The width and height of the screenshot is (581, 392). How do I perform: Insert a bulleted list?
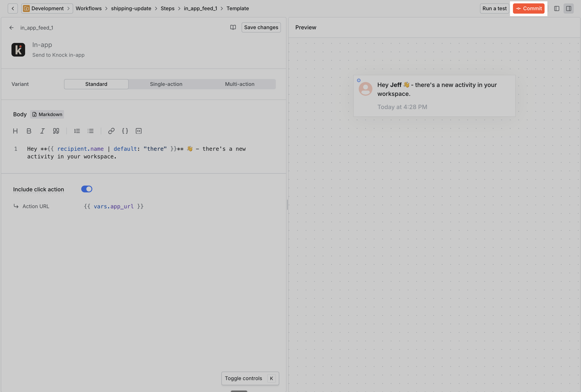point(91,131)
